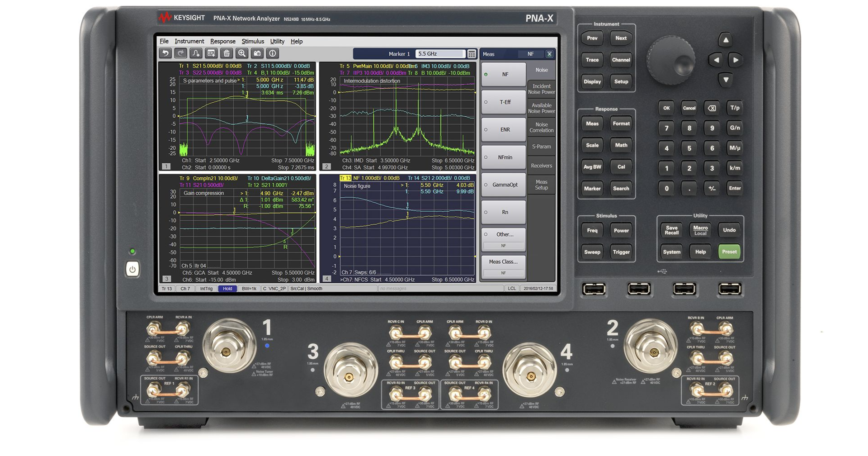Open the File menu
The image size is (868, 456).
point(164,41)
